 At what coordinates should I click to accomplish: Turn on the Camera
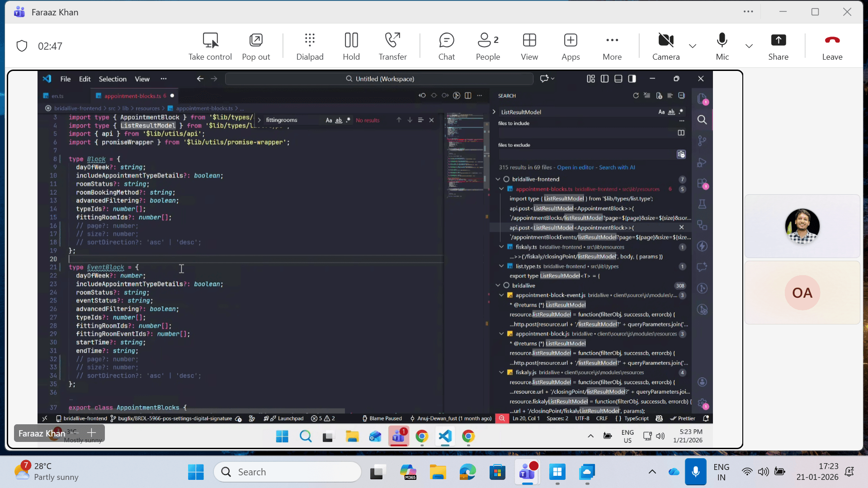666,46
